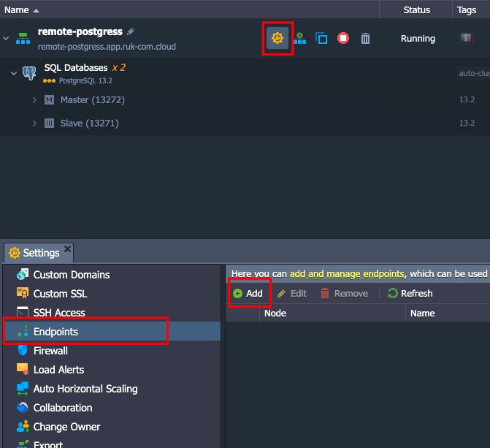Click the remote-postgress.app.ruk-com.cloud domain
The height and width of the screenshot is (448, 490).
pos(107,47)
